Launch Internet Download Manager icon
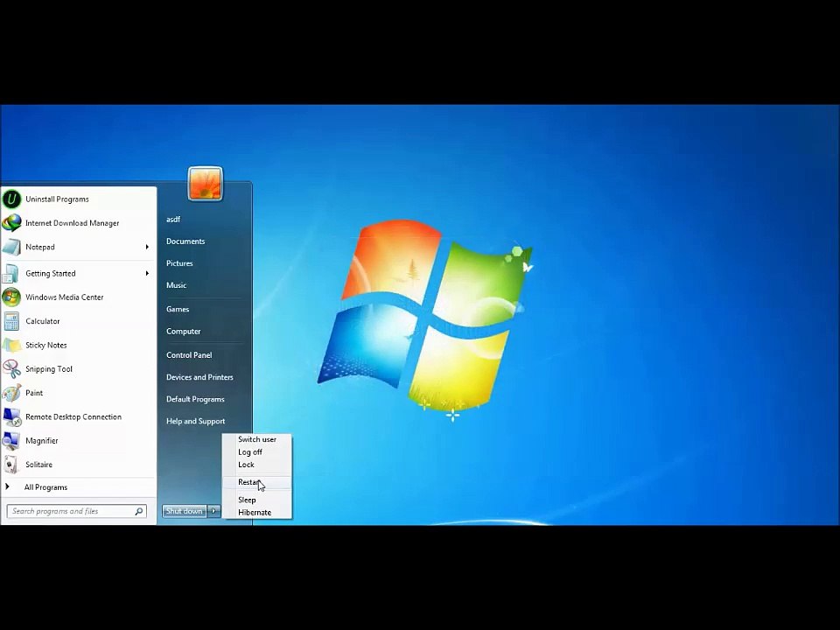Viewport: 840px width, 630px height. [x=11, y=223]
